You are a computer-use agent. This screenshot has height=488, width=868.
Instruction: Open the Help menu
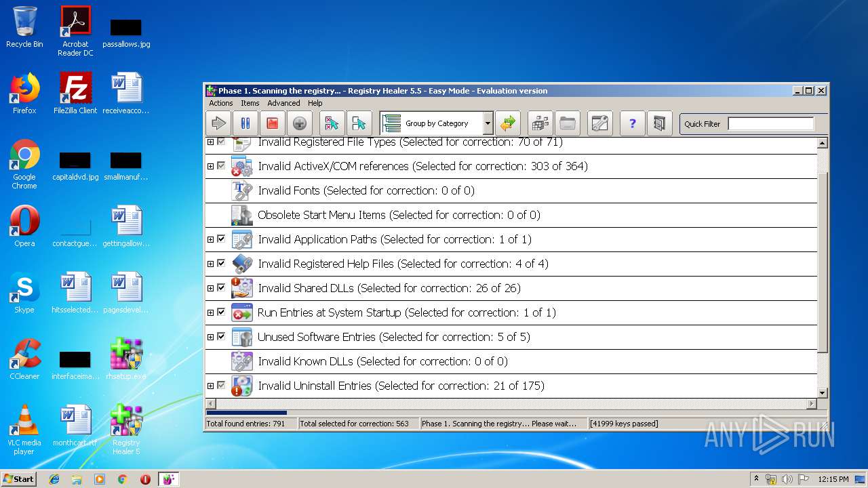tap(315, 103)
